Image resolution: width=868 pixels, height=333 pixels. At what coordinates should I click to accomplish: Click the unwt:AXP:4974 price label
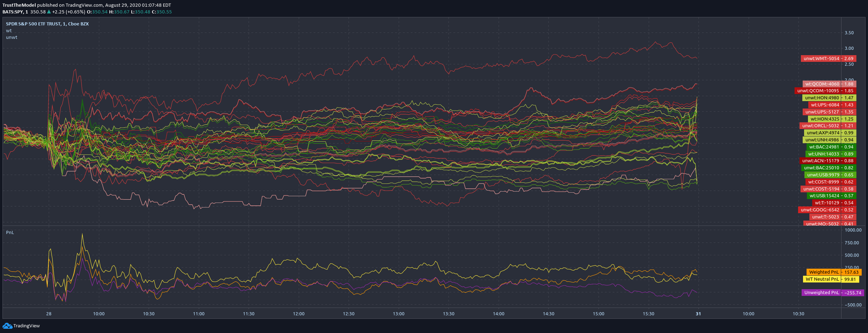tap(830, 133)
